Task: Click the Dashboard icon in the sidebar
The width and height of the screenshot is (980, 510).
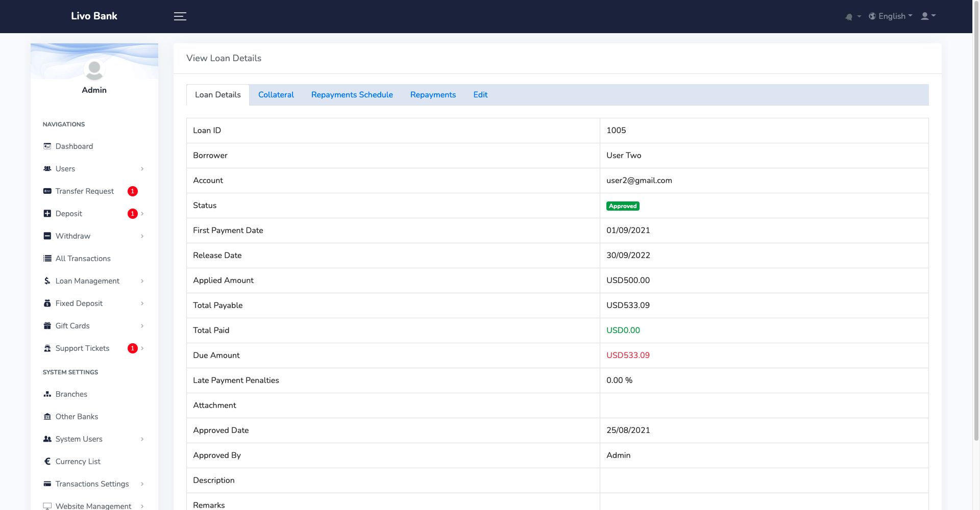Action: pyautogui.click(x=47, y=146)
